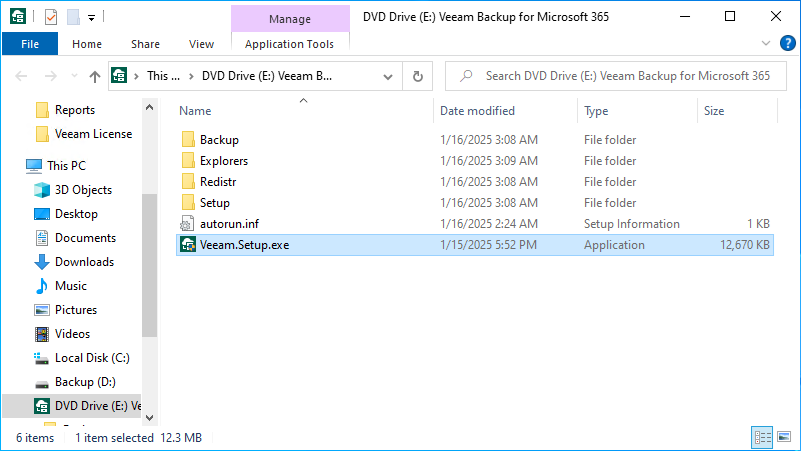Image resolution: width=801 pixels, height=451 pixels.
Task: Switch to the View ribbon tab
Action: pyautogui.click(x=201, y=44)
